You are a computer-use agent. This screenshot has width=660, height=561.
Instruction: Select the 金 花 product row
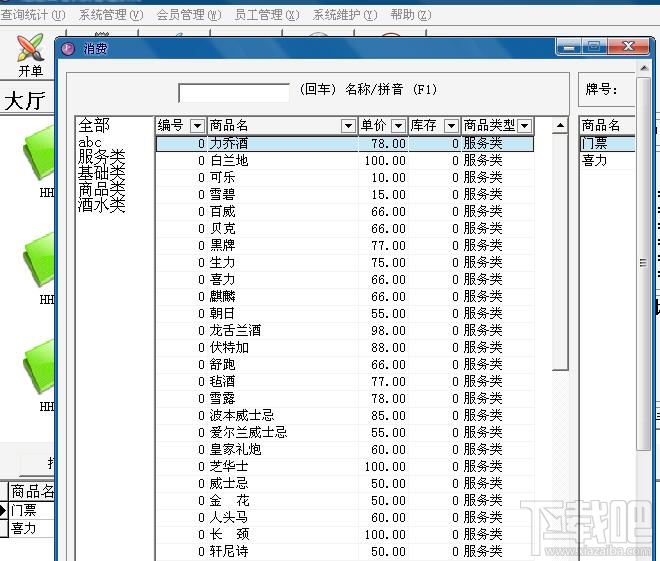345,500
